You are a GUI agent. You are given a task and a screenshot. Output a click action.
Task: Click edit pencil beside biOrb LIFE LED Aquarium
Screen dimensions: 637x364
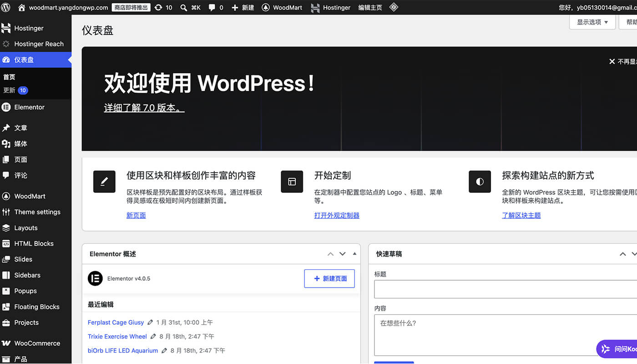pos(164,351)
